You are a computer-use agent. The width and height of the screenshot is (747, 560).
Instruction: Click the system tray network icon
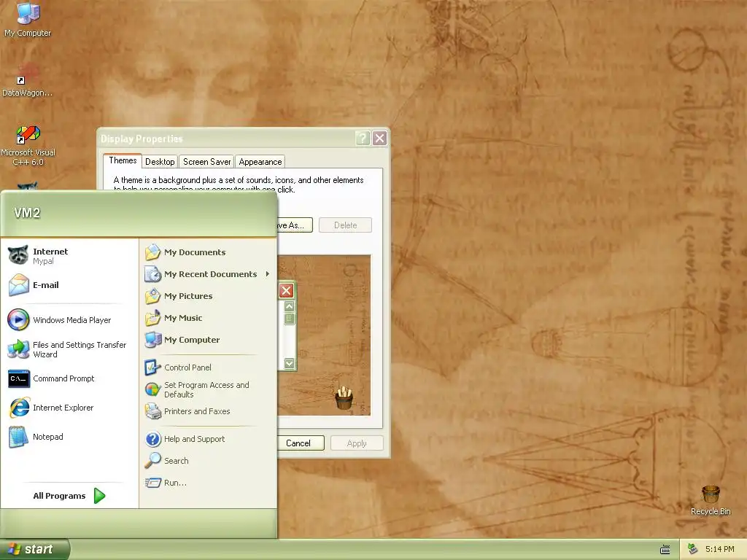(x=692, y=549)
